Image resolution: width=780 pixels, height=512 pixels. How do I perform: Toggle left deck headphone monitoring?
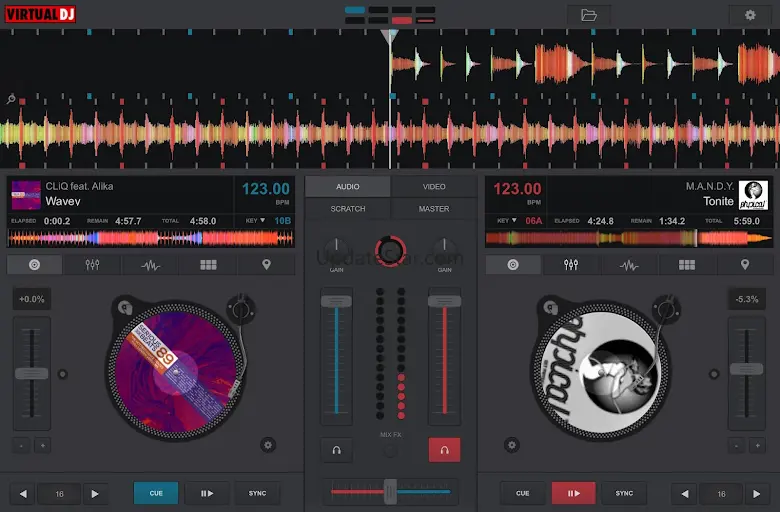coord(336,450)
